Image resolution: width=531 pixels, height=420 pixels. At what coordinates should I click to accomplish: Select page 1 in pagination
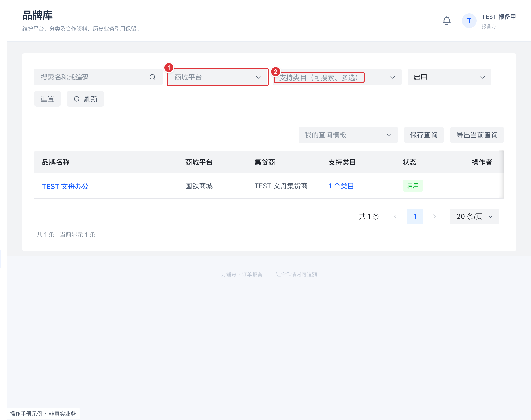pyautogui.click(x=415, y=216)
